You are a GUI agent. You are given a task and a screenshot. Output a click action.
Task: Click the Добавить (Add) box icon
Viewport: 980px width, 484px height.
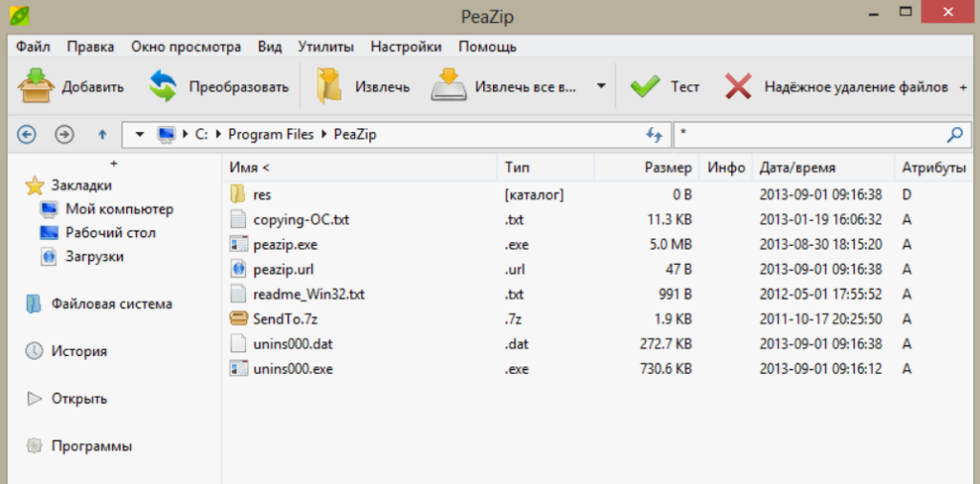[x=35, y=86]
